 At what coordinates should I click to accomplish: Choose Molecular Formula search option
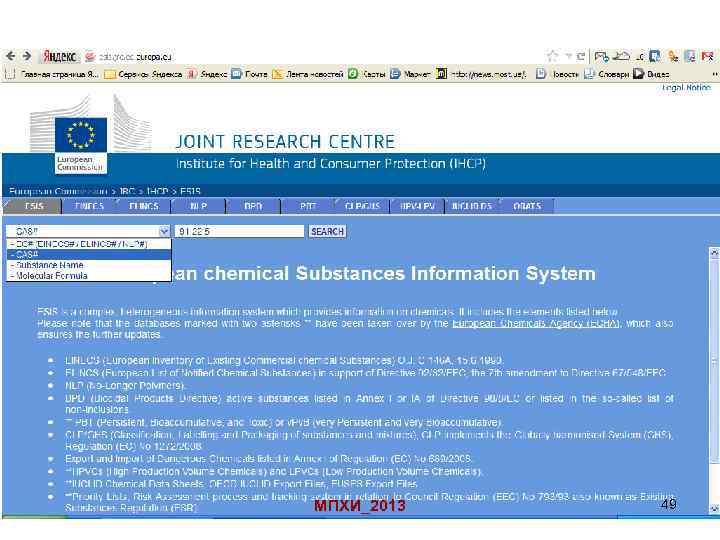tap(89, 276)
